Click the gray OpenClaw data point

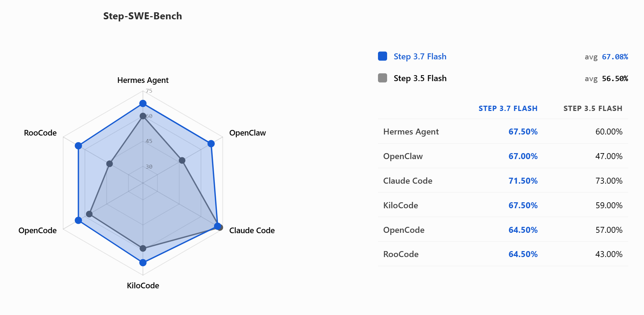point(182,160)
